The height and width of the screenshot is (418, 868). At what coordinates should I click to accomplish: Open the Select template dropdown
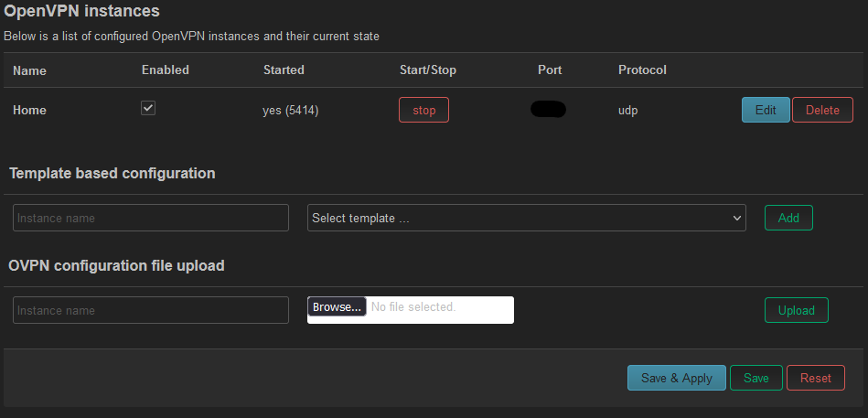527,218
